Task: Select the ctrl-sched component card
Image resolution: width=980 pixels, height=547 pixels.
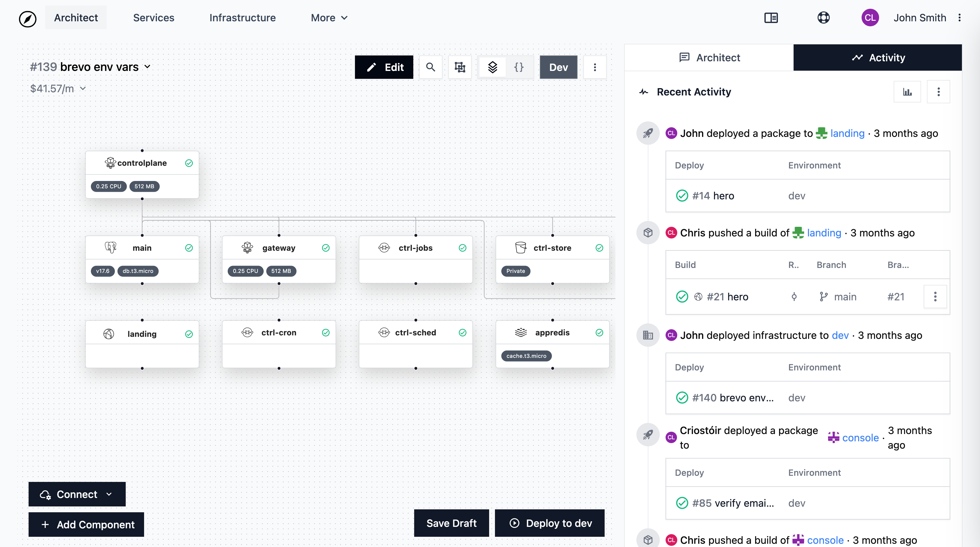Action: [415, 344]
